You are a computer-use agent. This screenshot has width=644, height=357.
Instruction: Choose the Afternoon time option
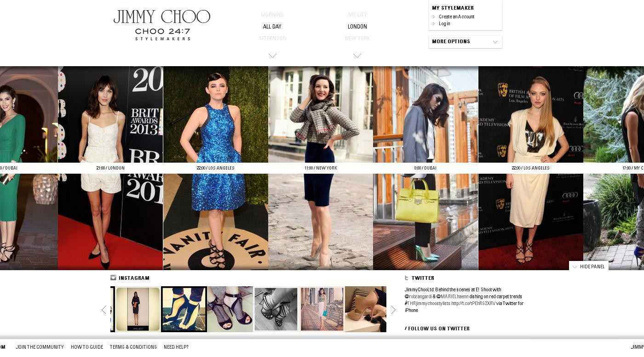tap(272, 38)
